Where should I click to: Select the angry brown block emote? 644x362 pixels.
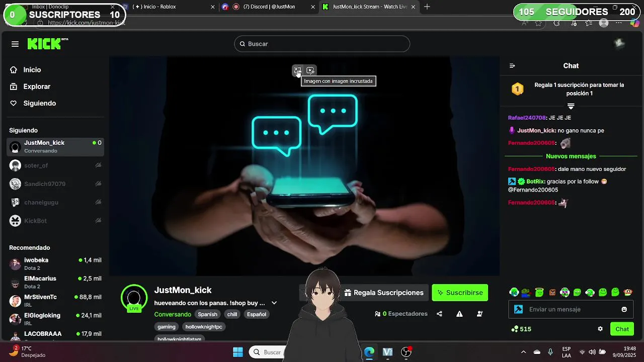(552, 292)
